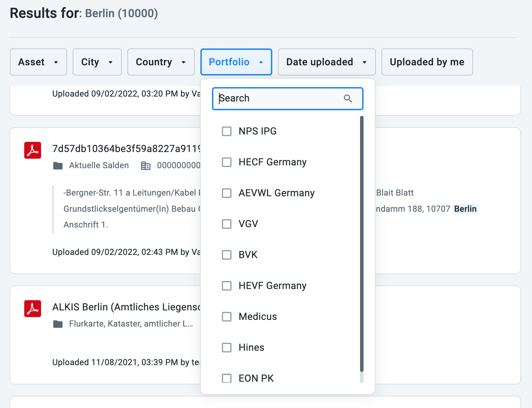Viewport: 532px width, 408px height.
Task: Filter by Uploaded by me
Action: click(427, 62)
